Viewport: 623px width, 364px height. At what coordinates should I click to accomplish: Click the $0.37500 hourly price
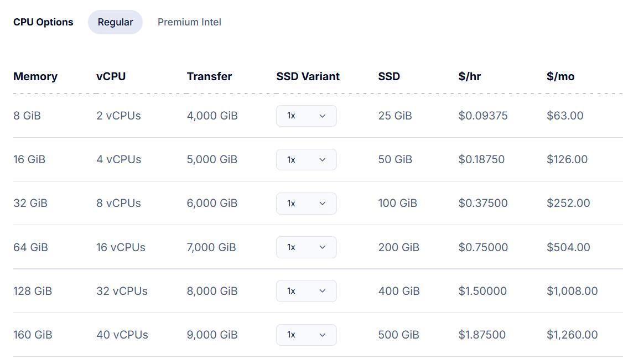coord(482,203)
